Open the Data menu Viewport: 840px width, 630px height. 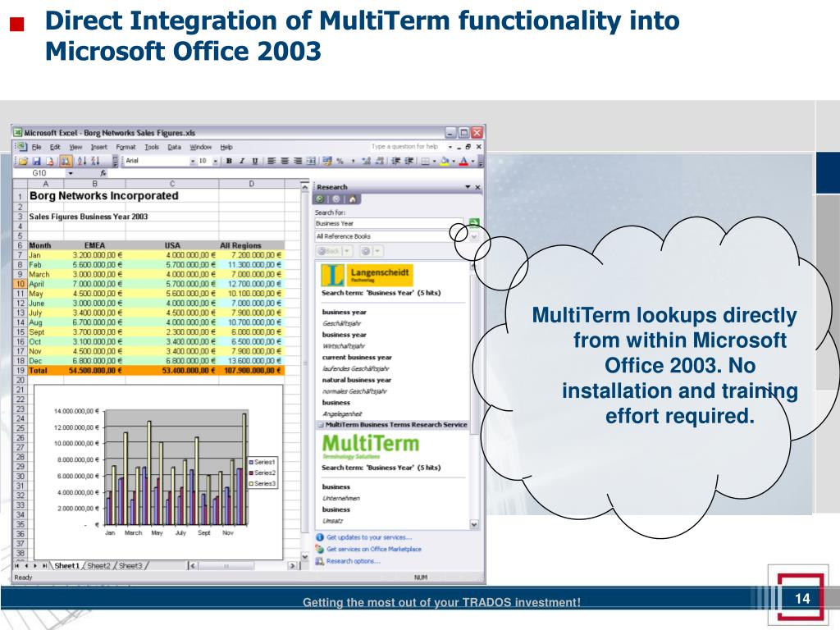click(x=174, y=147)
